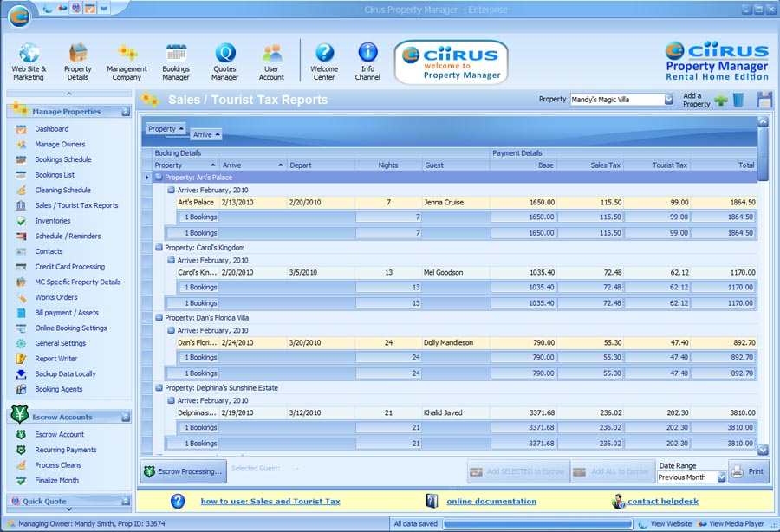Sort by the Tourist Tax column header
The width and height of the screenshot is (780, 532).
[657, 165]
